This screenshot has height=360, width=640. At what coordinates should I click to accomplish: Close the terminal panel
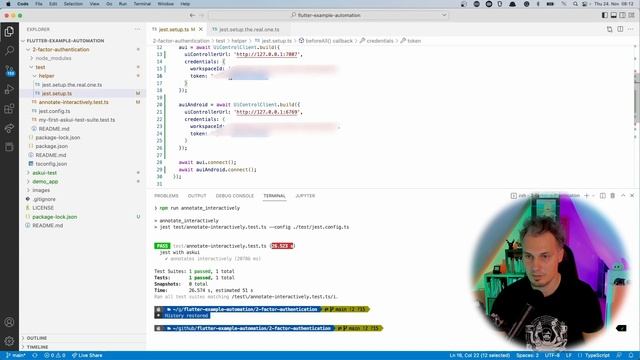pos(632,196)
